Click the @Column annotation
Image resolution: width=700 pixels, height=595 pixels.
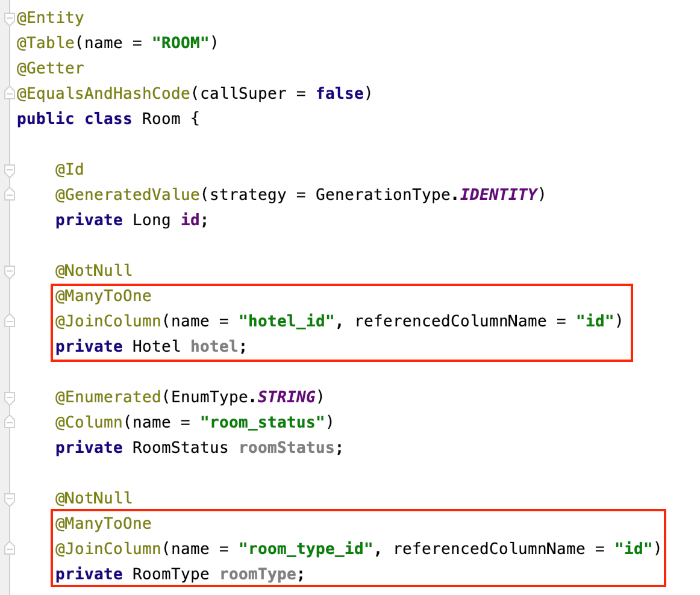point(89,422)
